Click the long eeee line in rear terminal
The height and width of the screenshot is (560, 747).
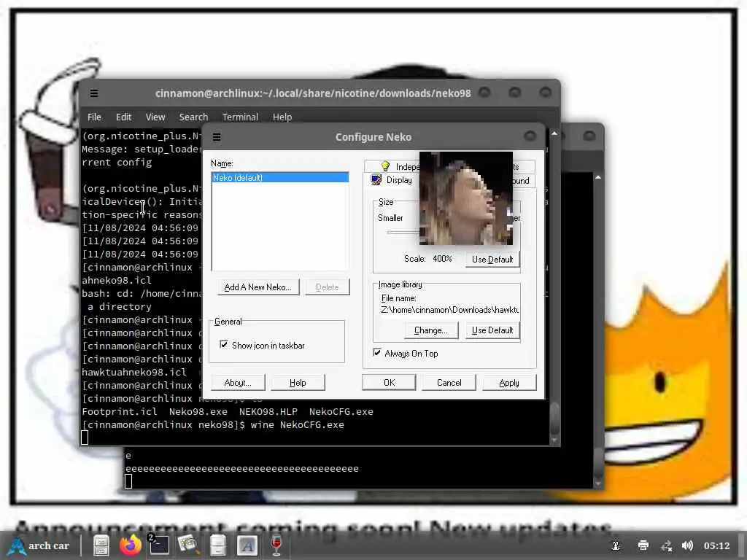pyautogui.click(x=242, y=469)
